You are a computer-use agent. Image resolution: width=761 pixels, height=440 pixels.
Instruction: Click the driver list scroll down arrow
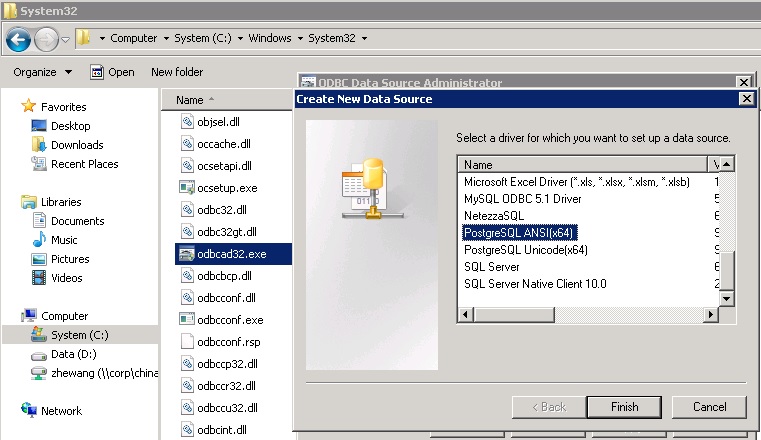pos(726,298)
